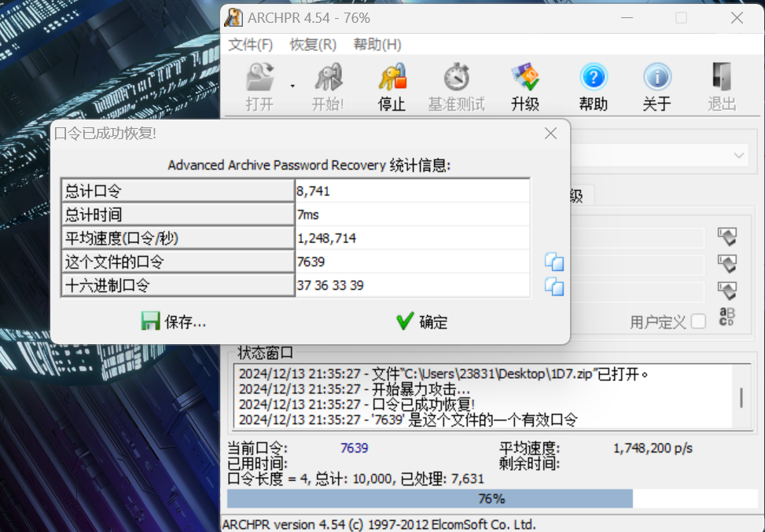
Task: Click the 1,748,200 p/s average speed value
Action: 653,448
